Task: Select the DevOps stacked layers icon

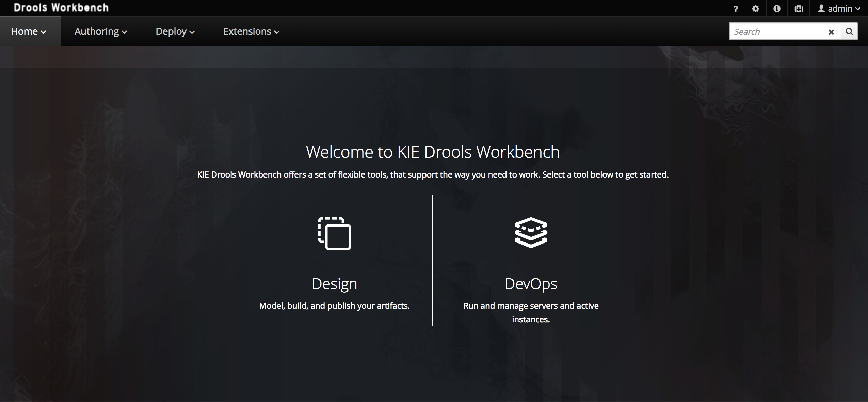Action: pyautogui.click(x=531, y=233)
